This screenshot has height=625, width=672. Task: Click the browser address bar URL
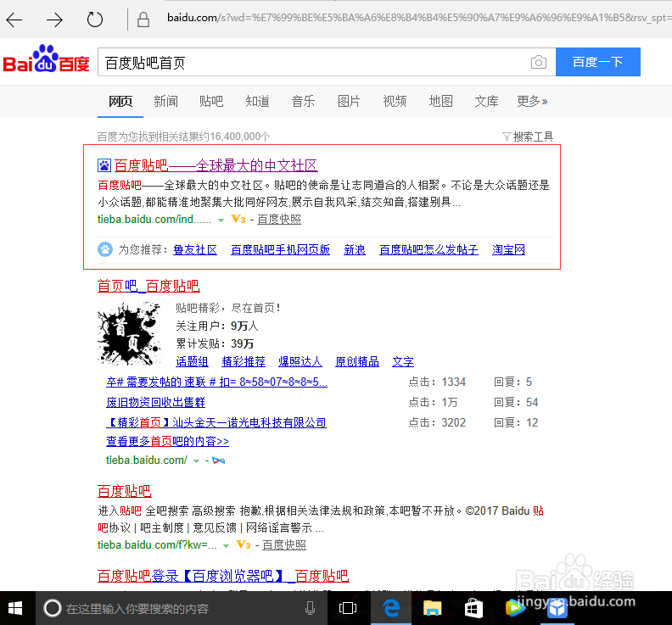(417, 18)
